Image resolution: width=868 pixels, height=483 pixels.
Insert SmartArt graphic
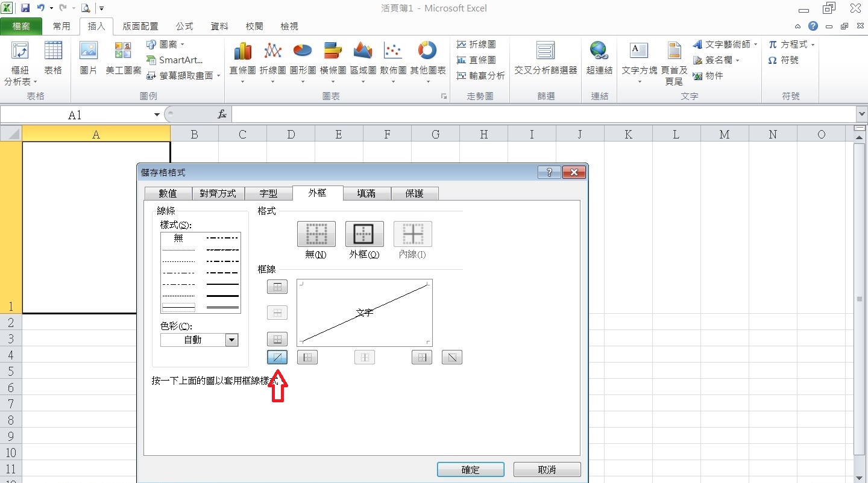[x=175, y=60]
